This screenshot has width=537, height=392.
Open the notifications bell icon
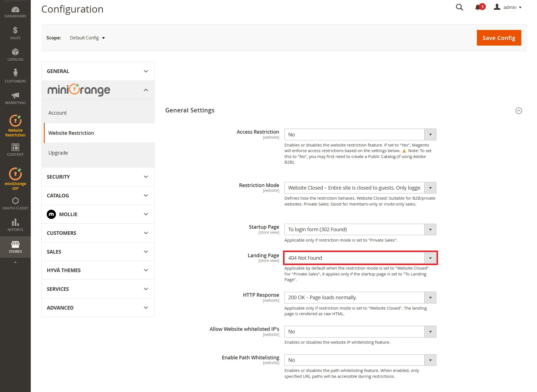click(478, 7)
